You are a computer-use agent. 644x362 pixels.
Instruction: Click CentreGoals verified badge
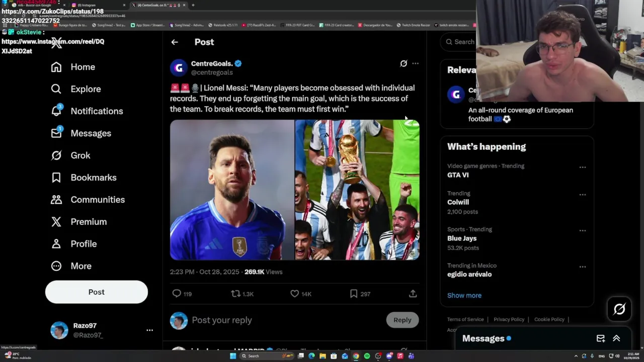pyautogui.click(x=238, y=63)
